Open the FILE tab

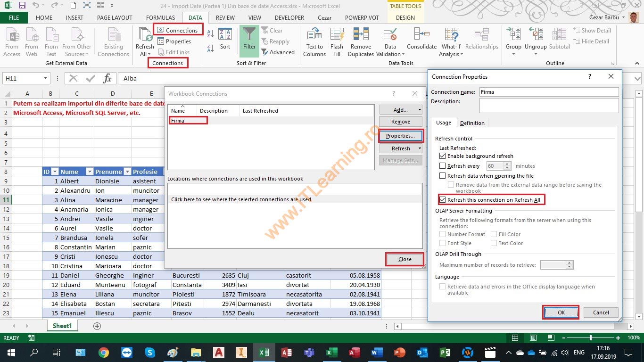click(14, 18)
